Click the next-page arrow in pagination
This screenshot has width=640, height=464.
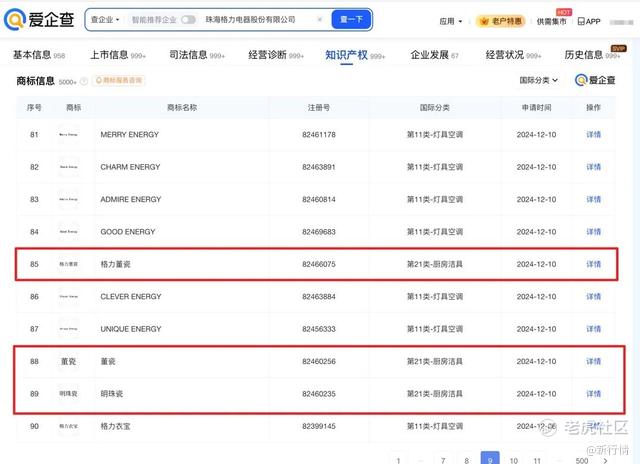(x=605, y=460)
